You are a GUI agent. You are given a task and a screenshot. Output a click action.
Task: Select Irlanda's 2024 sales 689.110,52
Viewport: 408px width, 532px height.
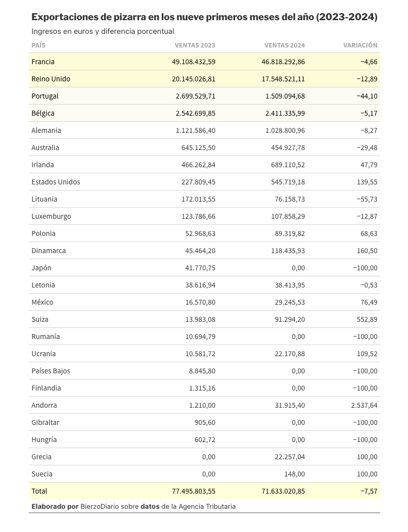pyautogui.click(x=288, y=165)
